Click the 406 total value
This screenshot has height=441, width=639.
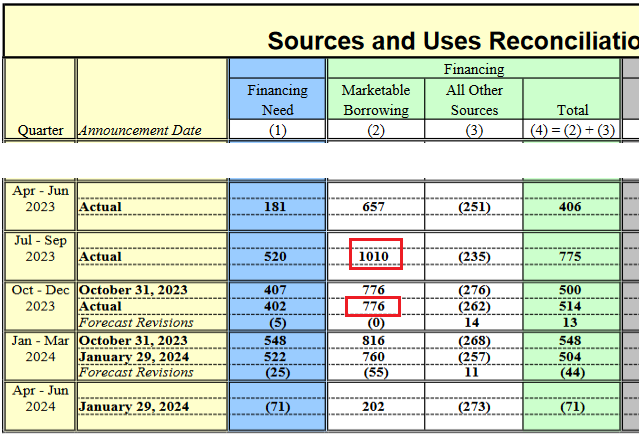point(571,207)
